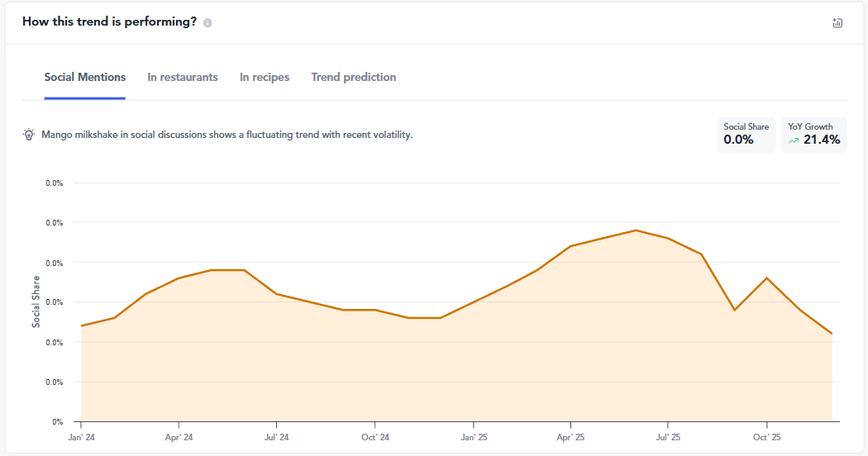
Task: Select the Oct' 25 axis label
Action: [x=766, y=437]
